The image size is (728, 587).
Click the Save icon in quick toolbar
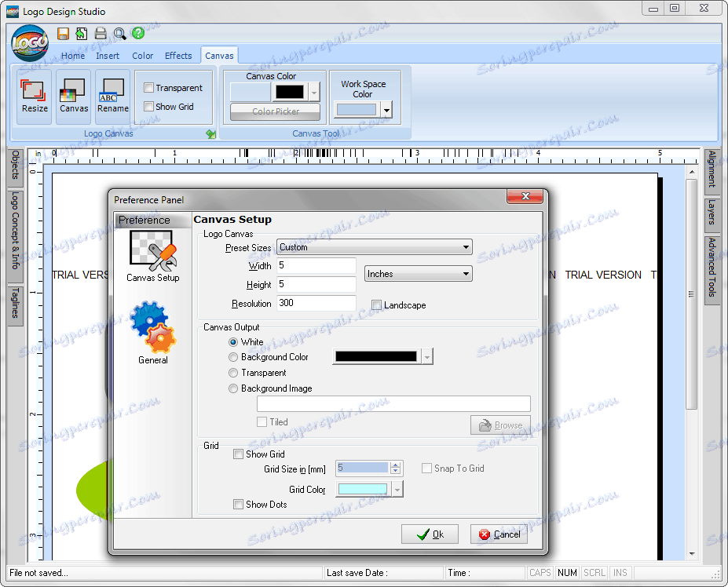(63, 34)
